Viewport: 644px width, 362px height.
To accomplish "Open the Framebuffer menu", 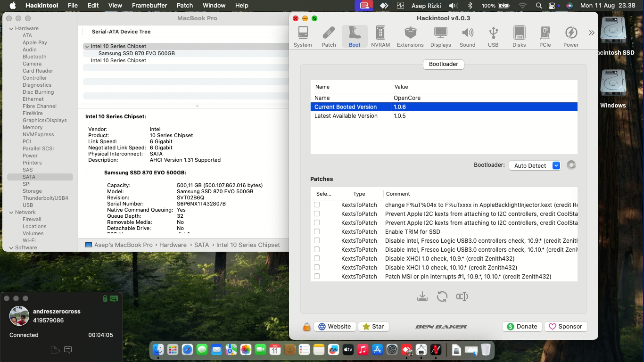I will (149, 5).
